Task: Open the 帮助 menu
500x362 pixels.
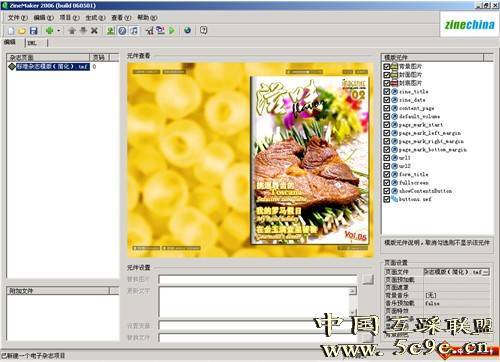Action: click(x=147, y=17)
